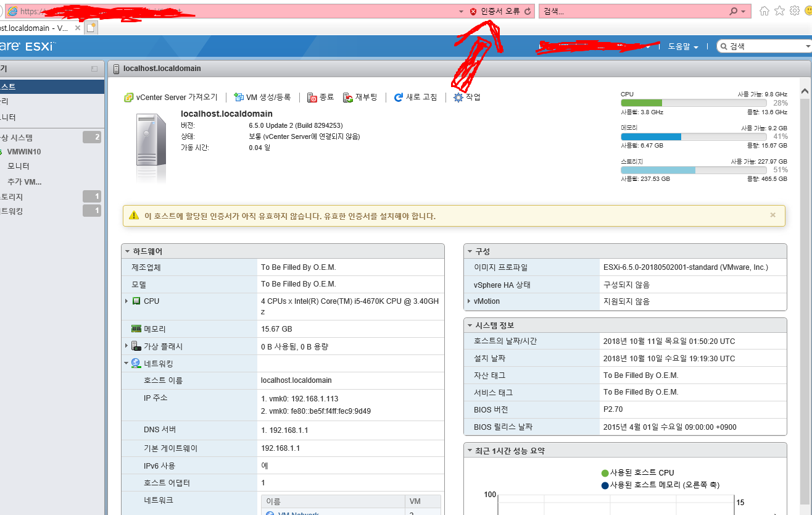Open the browser Tools gear icon

coord(795,11)
